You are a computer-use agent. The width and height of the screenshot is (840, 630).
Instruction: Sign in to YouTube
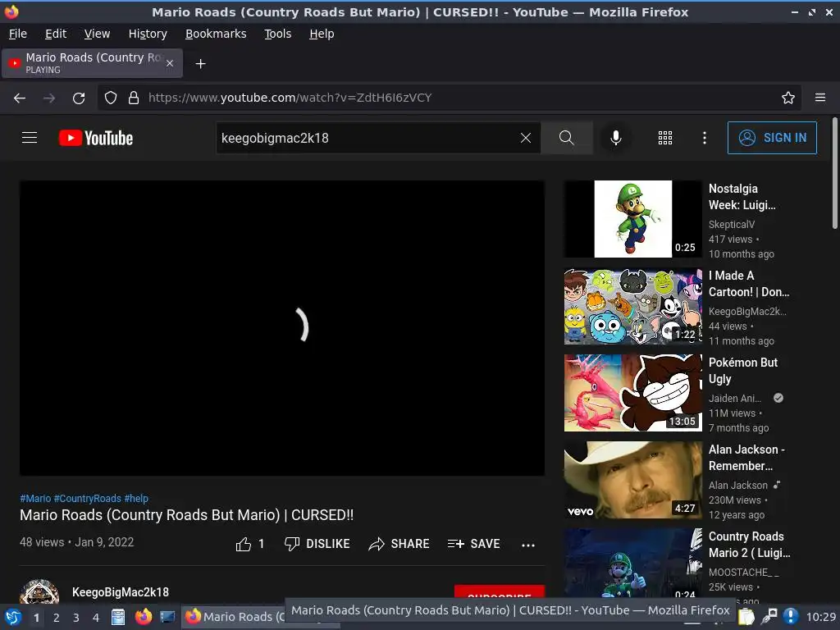coord(772,138)
